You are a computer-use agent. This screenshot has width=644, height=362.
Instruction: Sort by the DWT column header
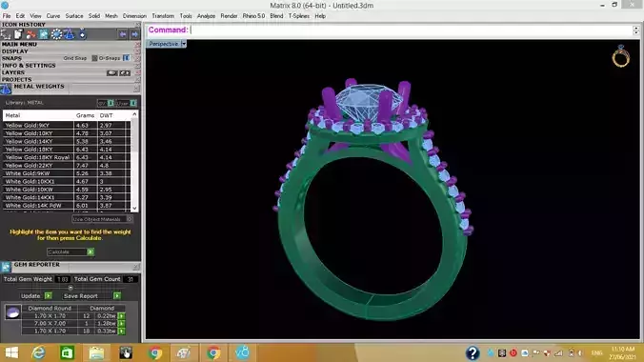pos(107,115)
